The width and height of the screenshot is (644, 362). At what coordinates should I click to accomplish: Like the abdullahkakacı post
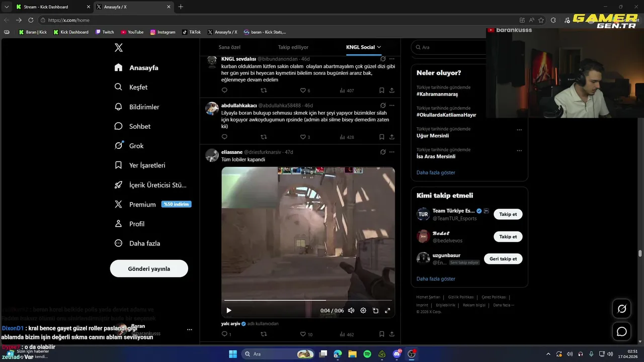coord(303,137)
